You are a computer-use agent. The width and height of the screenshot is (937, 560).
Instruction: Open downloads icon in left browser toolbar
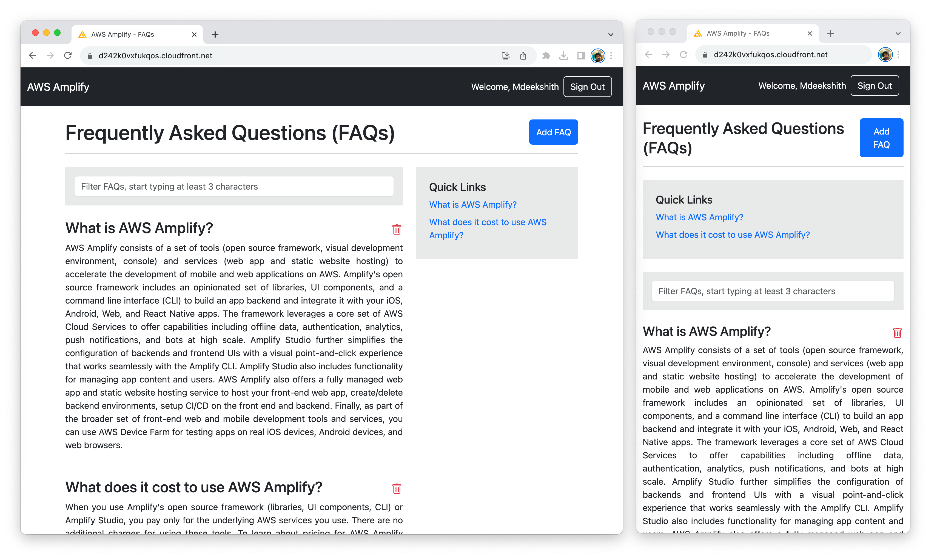coord(563,56)
